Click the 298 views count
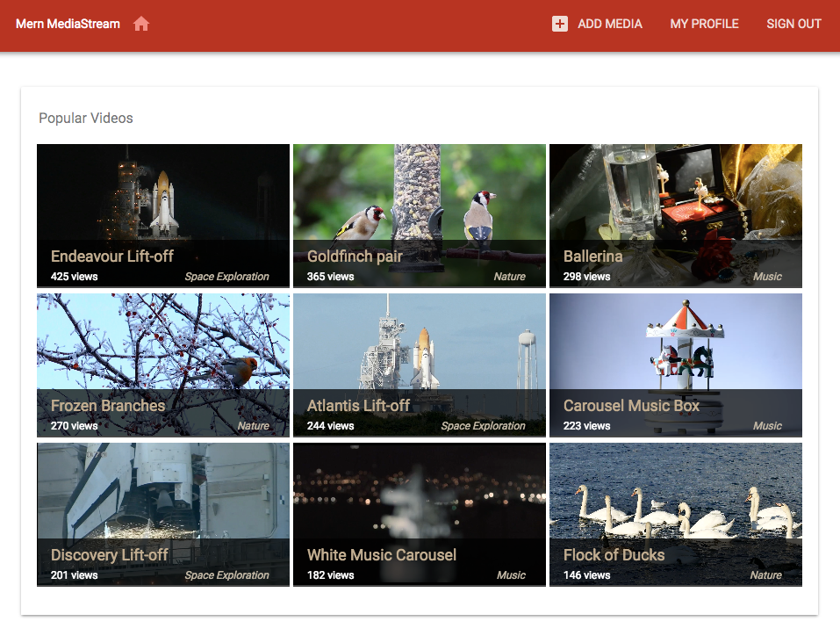Screen dimensions: 840x643 pos(586,277)
